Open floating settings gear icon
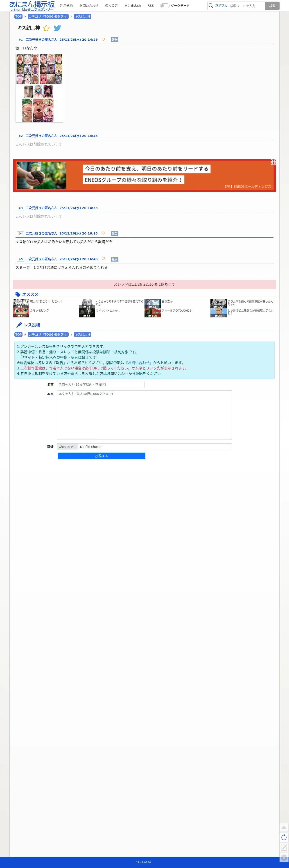The image size is (289, 868). tap(284, 858)
